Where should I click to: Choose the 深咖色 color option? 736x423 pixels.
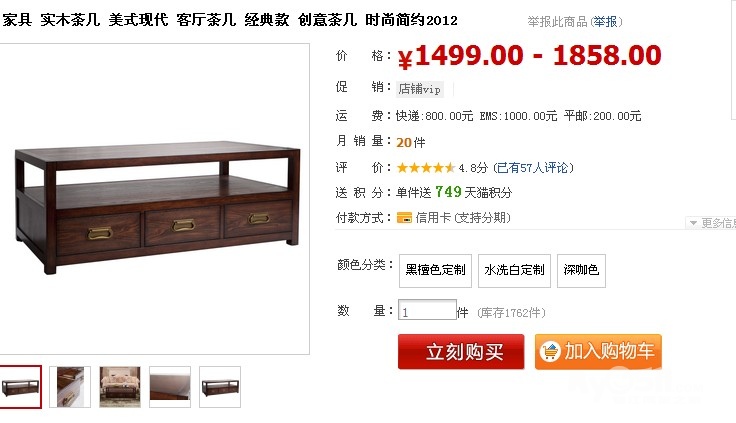581,270
